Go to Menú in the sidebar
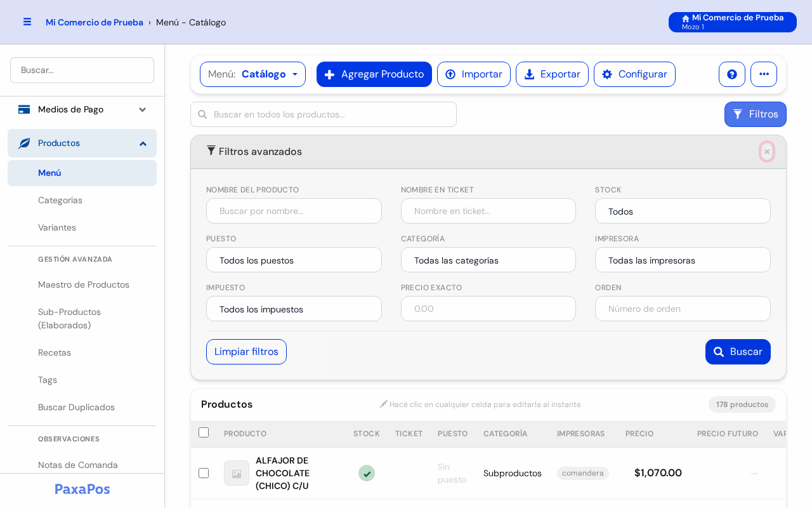Viewport: 812px width, 508px height. pos(82,173)
